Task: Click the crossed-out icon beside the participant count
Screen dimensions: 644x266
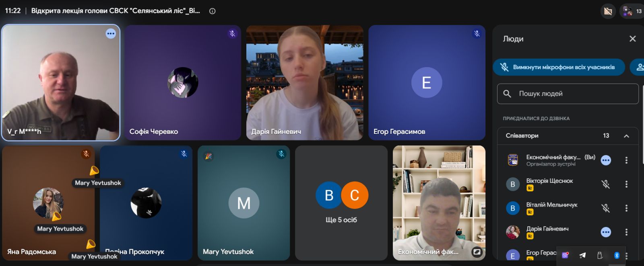Action: pyautogui.click(x=608, y=11)
